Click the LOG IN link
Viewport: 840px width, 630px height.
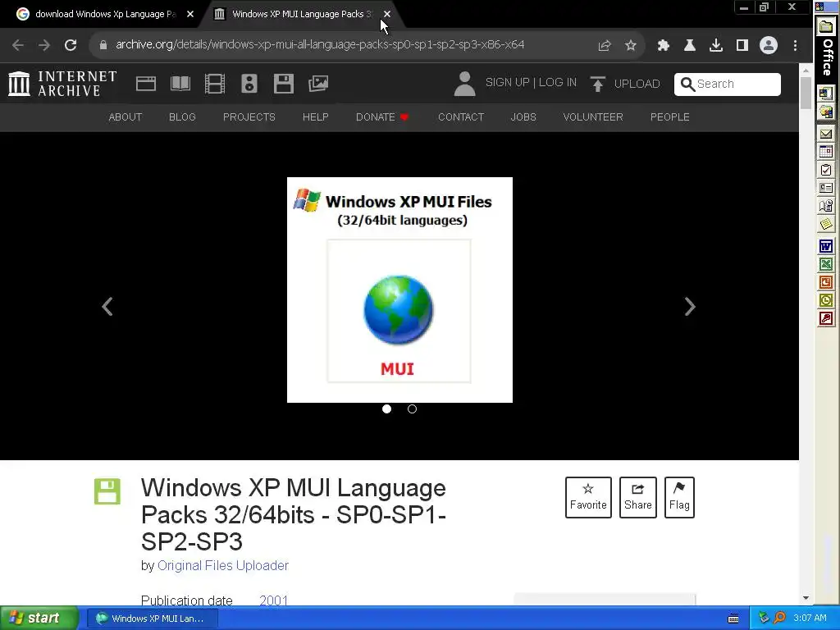[x=558, y=83]
